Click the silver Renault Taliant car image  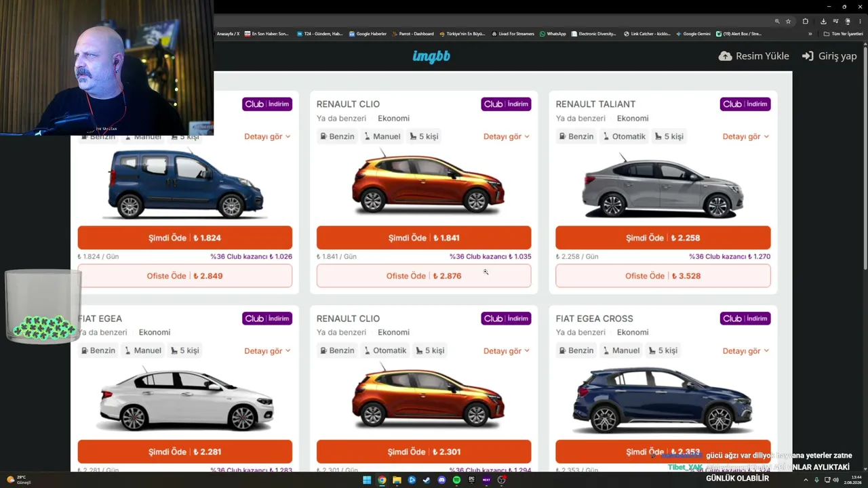[663, 185]
